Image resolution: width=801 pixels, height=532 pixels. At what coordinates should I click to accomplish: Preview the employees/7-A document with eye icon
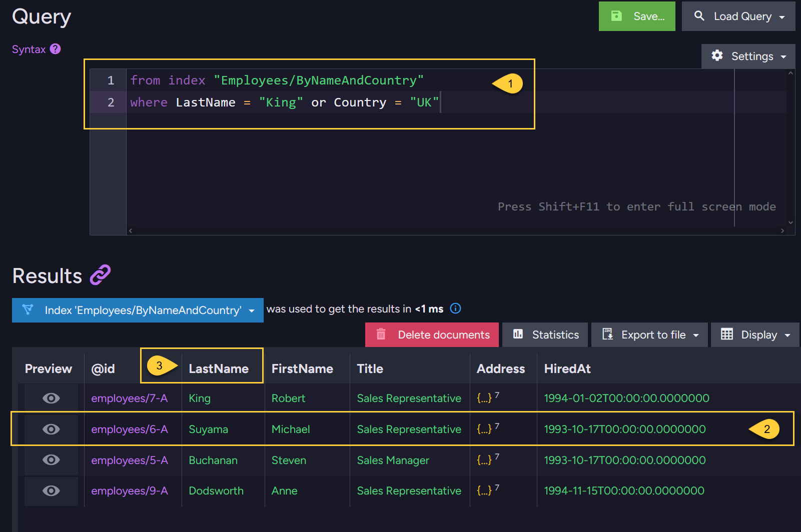click(51, 398)
